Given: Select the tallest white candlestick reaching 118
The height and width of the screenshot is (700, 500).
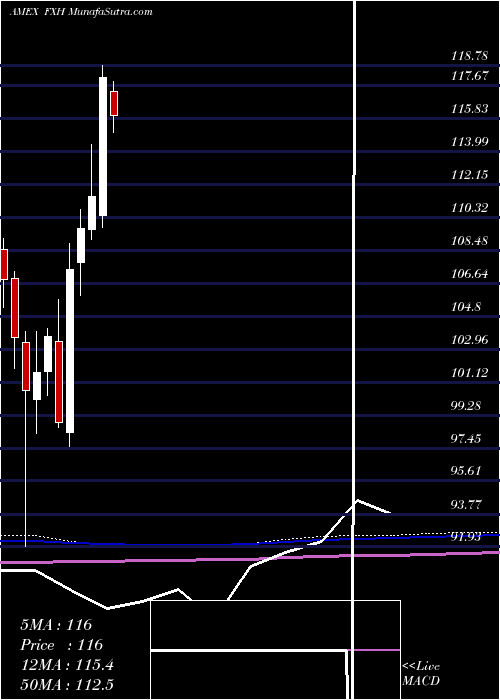Looking at the screenshot, I should (x=103, y=146).
